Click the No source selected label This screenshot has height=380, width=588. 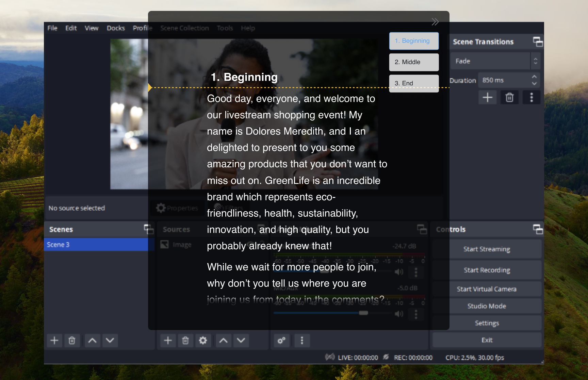click(77, 208)
